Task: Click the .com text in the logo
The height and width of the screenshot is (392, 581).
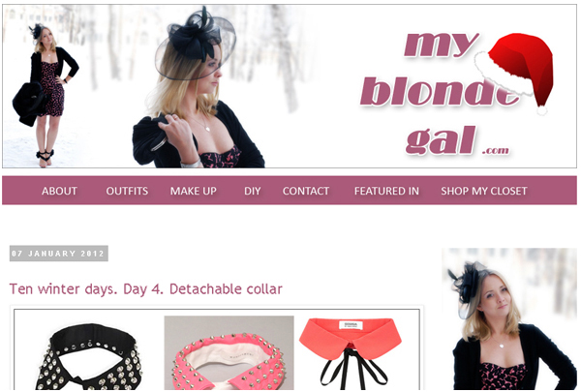Action: click(x=496, y=150)
